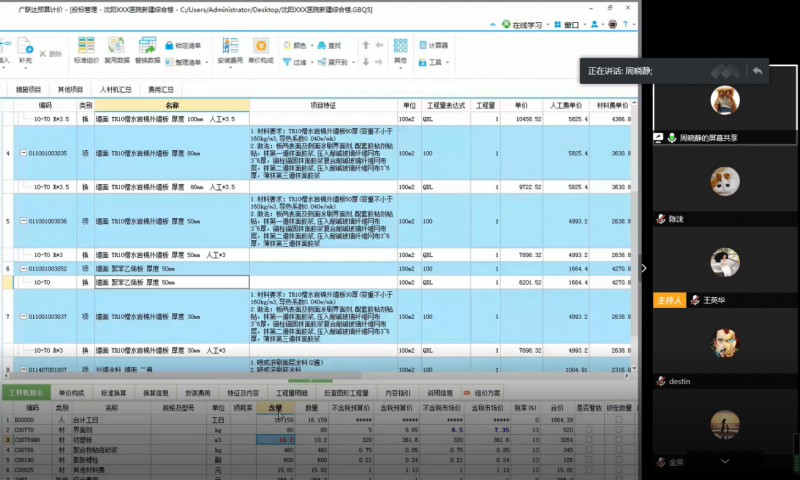
Task: Tick 是否暂估 checkbox for 界面剂 row
Action: tap(590, 429)
